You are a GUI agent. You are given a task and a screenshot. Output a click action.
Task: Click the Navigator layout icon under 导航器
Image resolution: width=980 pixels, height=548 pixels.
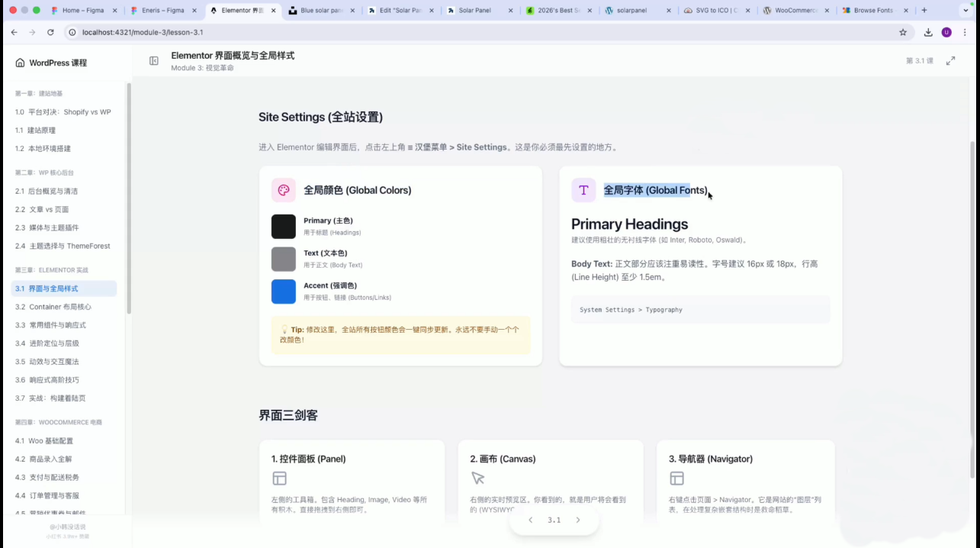pyautogui.click(x=676, y=479)
